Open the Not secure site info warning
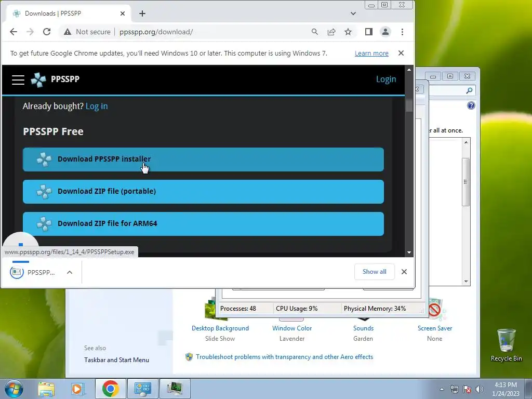Viewport: 532px width, 399px height. click(87, 32)
